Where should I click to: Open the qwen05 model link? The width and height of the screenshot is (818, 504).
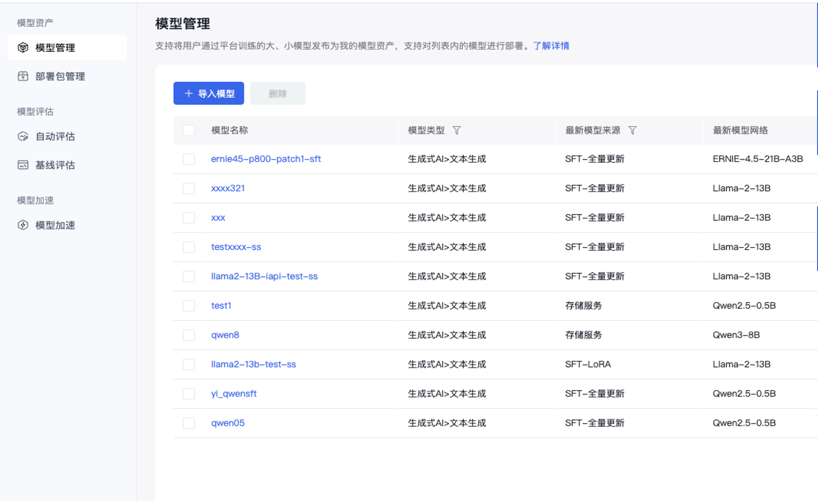click(228, 423)
